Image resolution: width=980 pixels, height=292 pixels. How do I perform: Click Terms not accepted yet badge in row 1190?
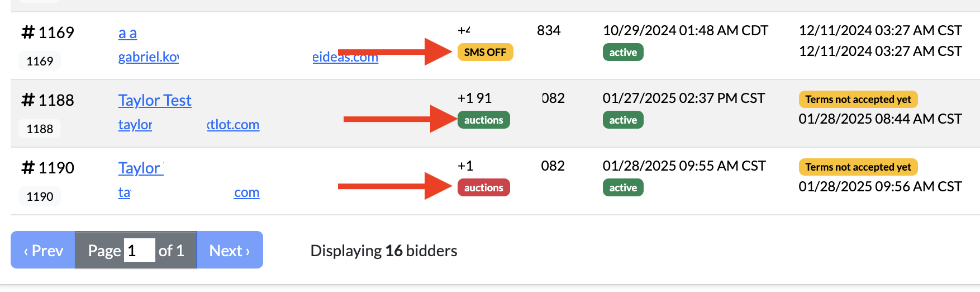click(x=858, y=167)
